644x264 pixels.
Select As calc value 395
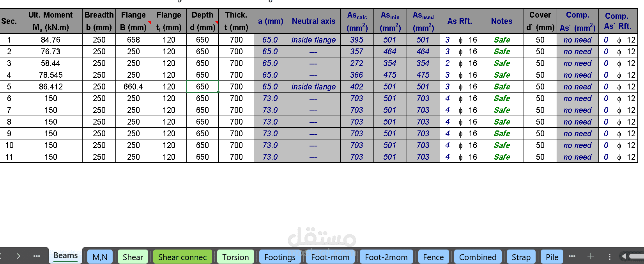[x=357, y=40]
